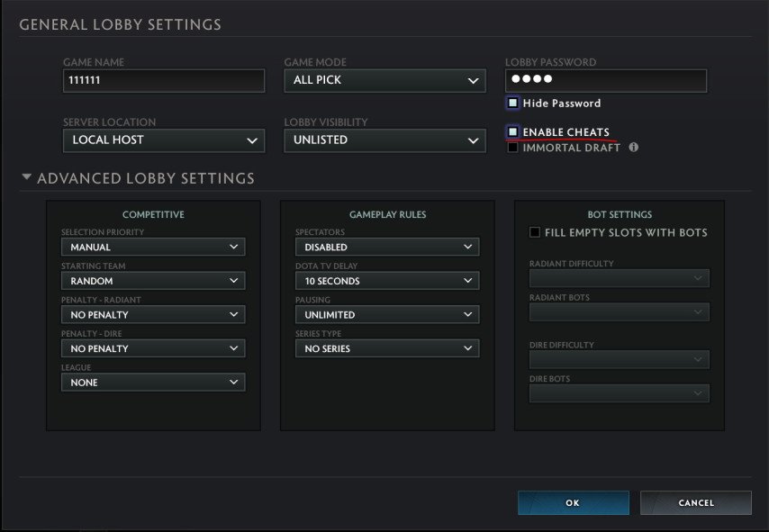
Task: Click the Lobby Password field
Action: tap(605, 80)
